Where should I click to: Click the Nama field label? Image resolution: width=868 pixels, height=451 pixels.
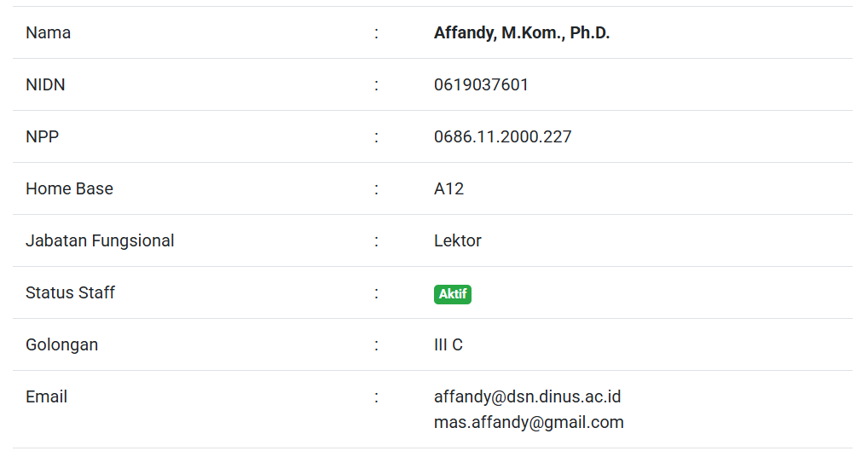point(49,33)
